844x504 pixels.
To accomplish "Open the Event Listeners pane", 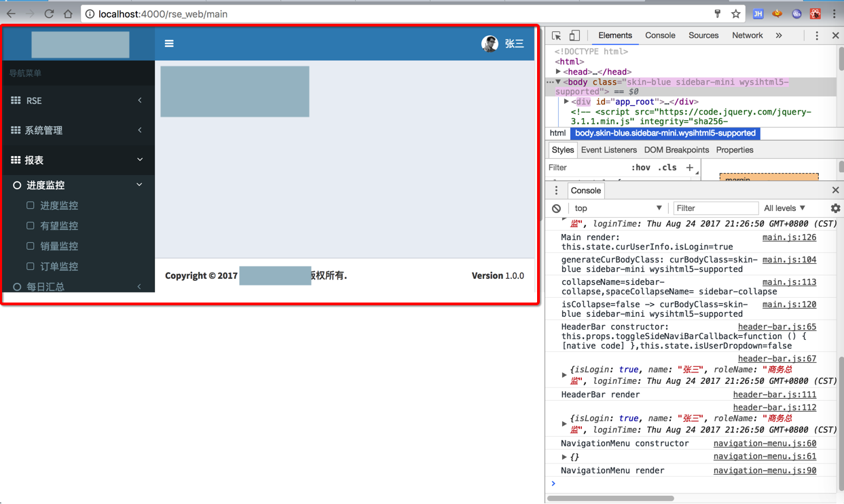I will (x=609, y=150).
